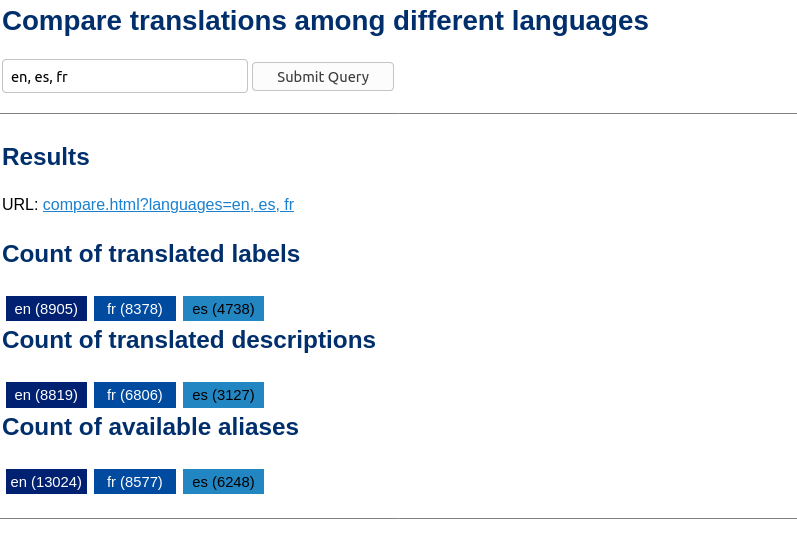Select the en (8819) descriptions badge

[x=46, y=395]
